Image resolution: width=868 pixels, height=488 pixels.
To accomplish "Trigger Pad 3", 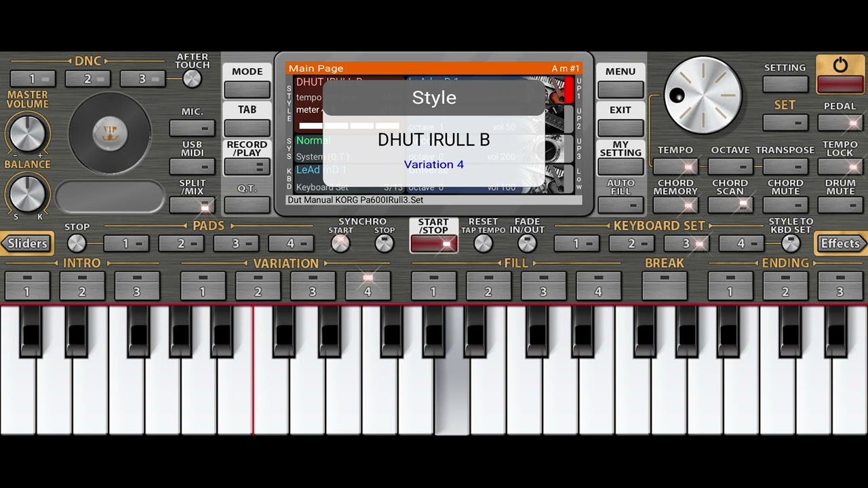I will tap(236, 243).
